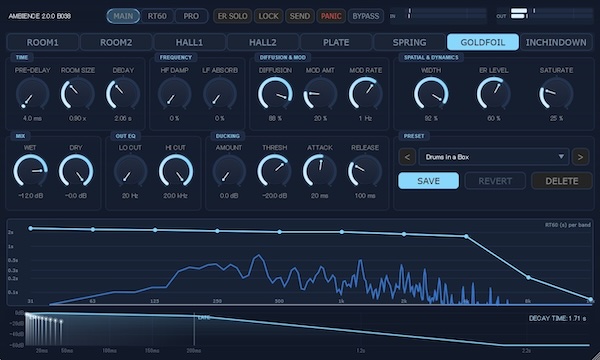600x360 pixels.
Task: Click the pre-delay value '4.0 ms'
Action: pyautogui.click(x=33, y=119)
